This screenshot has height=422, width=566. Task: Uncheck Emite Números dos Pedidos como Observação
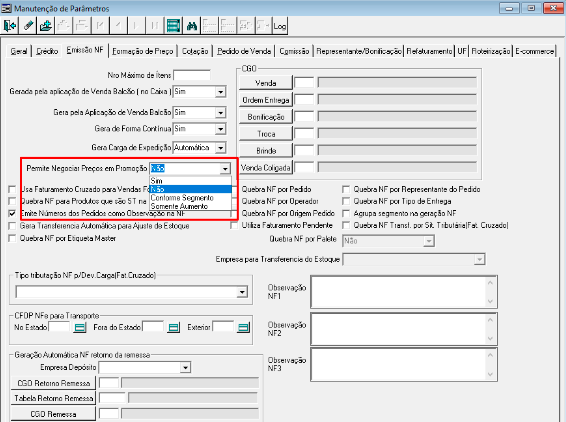pos(12,213)
